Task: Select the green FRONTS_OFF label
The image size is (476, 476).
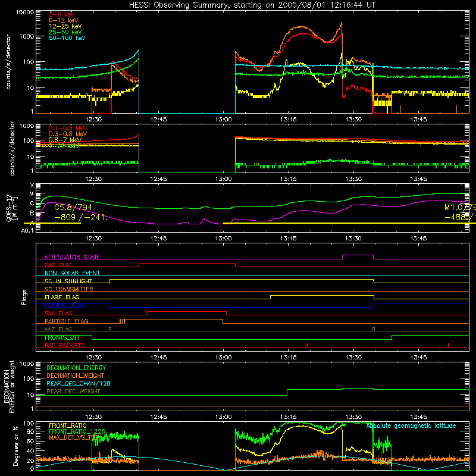Action: coord(62,337)
